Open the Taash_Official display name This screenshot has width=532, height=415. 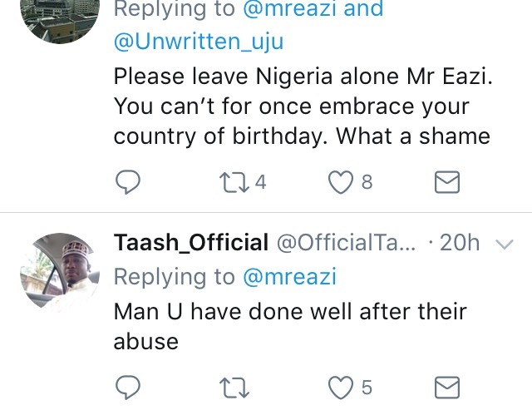pyautogui.click(x=191, y=243)
